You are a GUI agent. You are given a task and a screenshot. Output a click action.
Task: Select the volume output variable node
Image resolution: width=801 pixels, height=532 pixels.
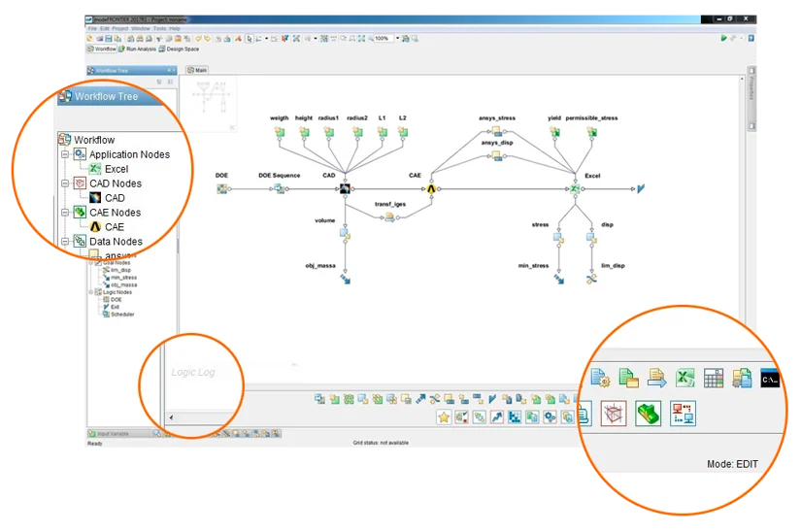click(345, 234)
